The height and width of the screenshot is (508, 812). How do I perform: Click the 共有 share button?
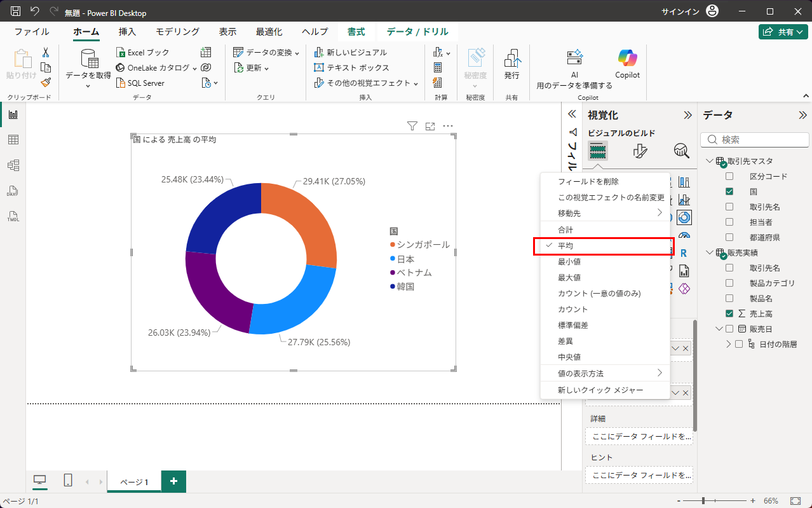point(783,32)
